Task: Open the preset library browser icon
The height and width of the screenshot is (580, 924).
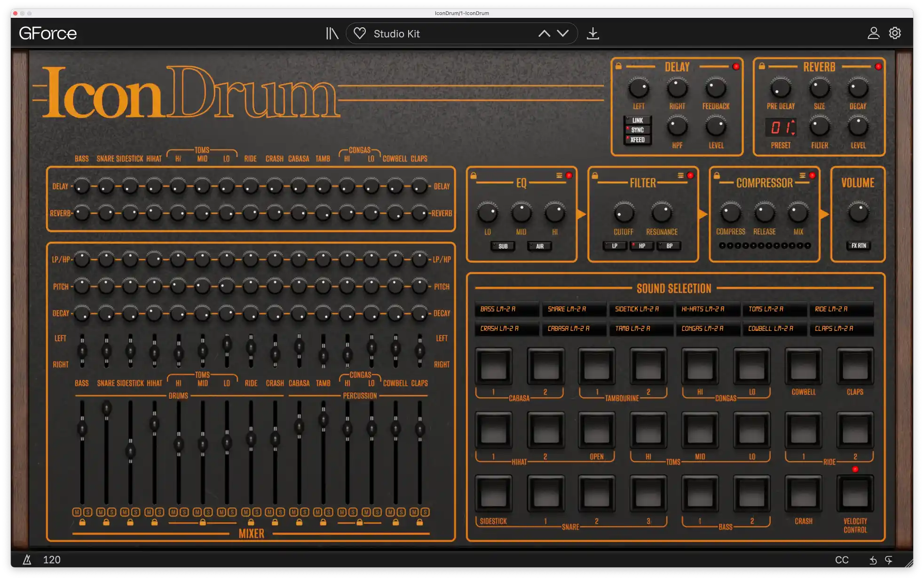Action: 332,33
